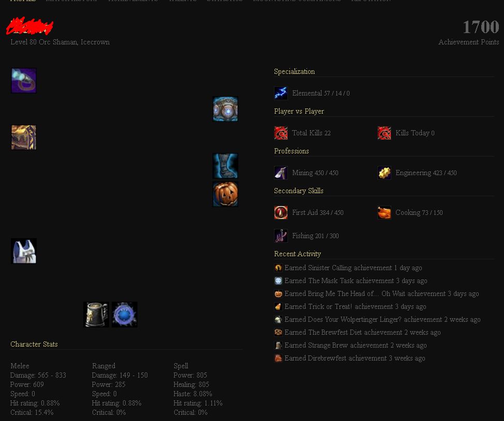This screenshot has height=421, width=504.
Task: Open Earned Strange Brew achievement entry
Action: coord(356,345)
